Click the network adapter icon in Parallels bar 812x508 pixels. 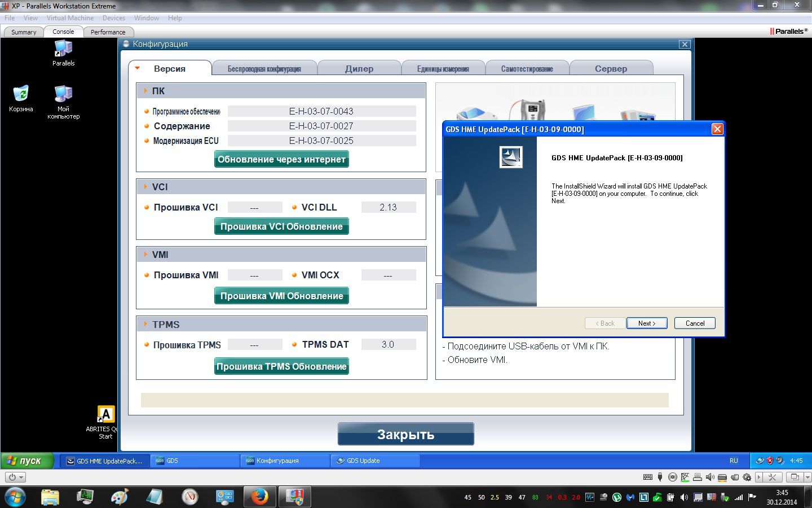point(685,477)
